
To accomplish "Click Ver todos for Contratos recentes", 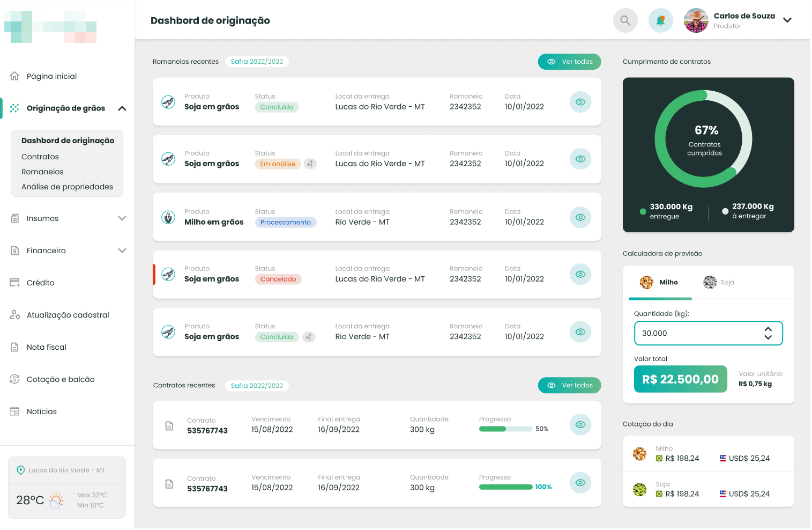I will (569, 385).
